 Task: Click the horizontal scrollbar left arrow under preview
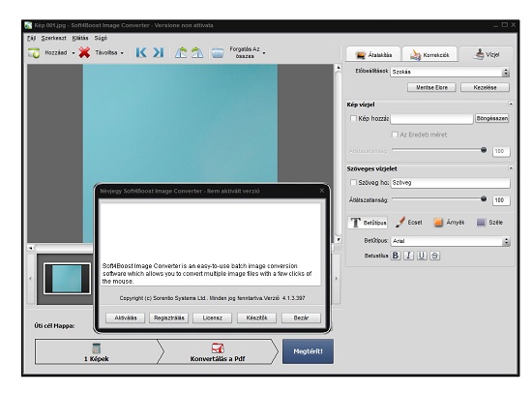(31, 248)
